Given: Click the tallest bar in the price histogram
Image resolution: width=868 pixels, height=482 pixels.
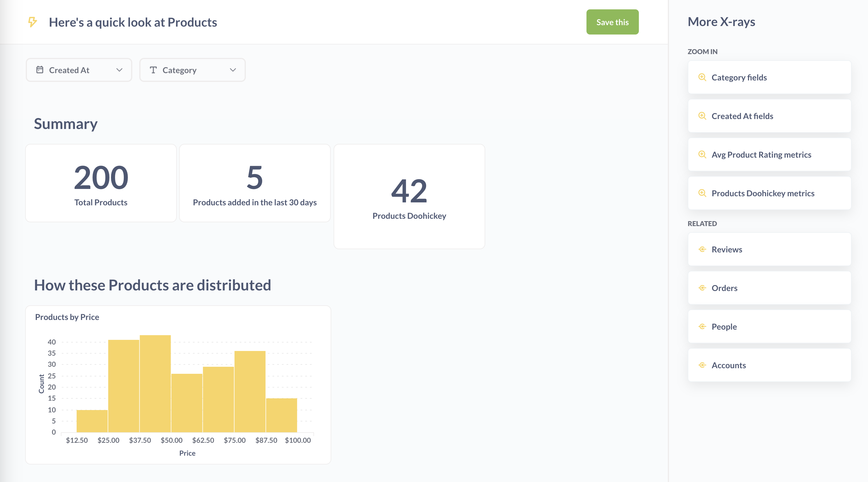Looking at the screenshot, I should pos(155,383).
